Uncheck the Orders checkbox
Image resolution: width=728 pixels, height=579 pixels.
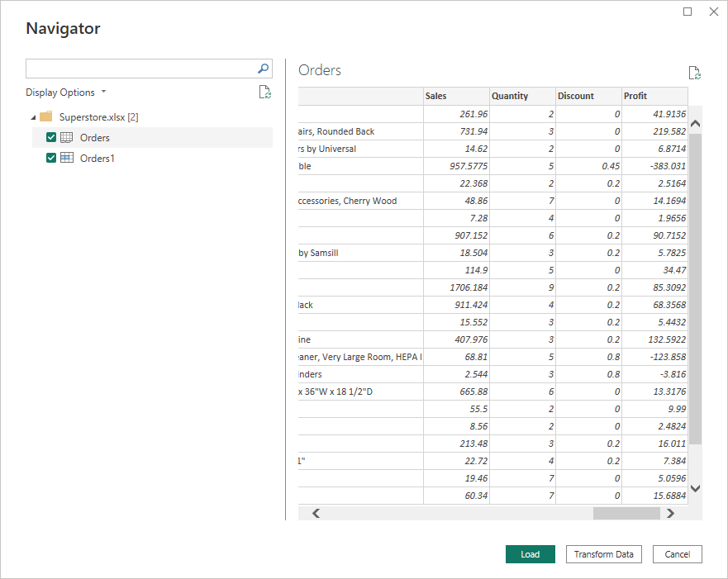click(51, 138)
